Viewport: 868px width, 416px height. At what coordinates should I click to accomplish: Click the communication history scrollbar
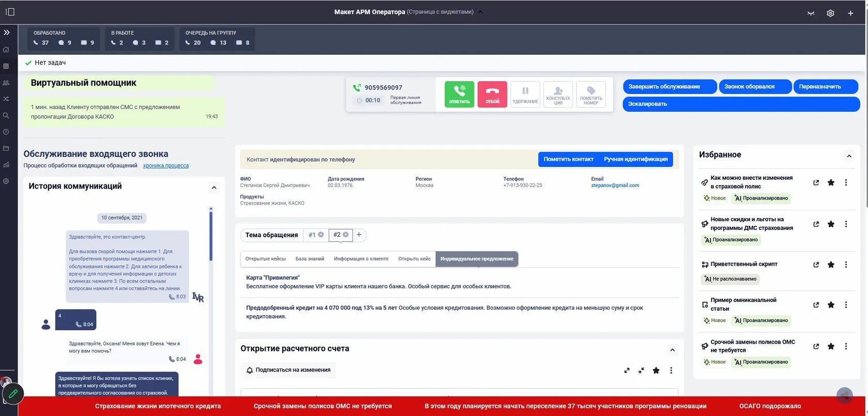click(x=211, y=235)
